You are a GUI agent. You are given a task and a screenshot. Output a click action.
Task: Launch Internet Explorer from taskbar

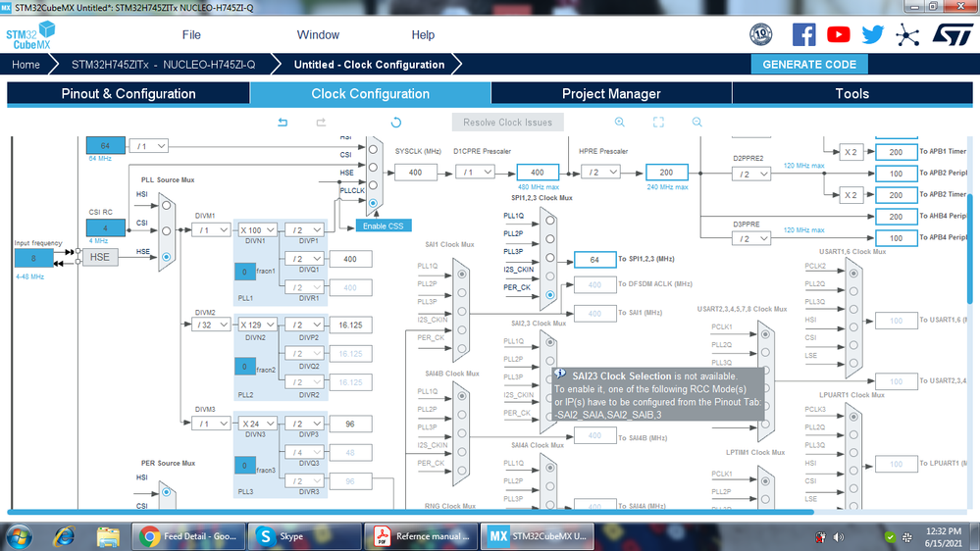64,536
